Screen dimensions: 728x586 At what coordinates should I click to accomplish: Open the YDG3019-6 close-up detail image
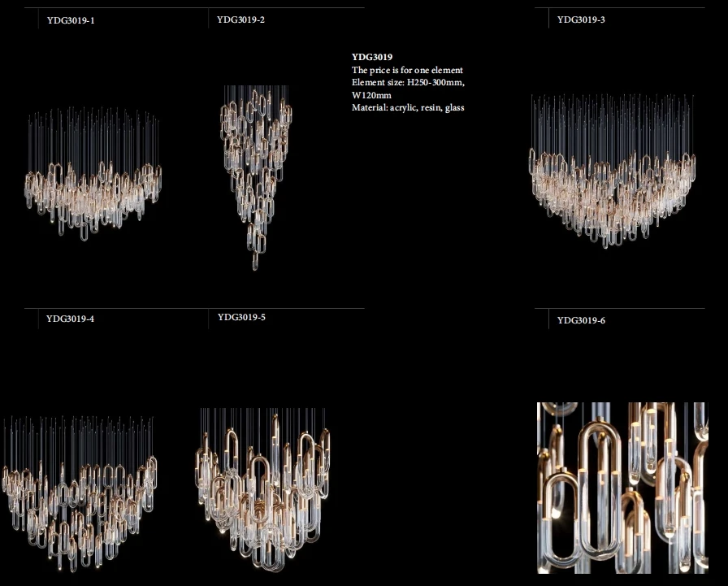coord(622,487)
